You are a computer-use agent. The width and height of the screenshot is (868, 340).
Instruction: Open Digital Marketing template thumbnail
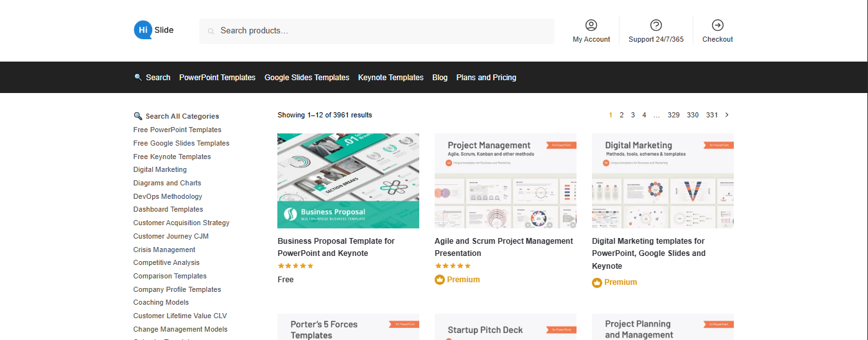(663, 181)
